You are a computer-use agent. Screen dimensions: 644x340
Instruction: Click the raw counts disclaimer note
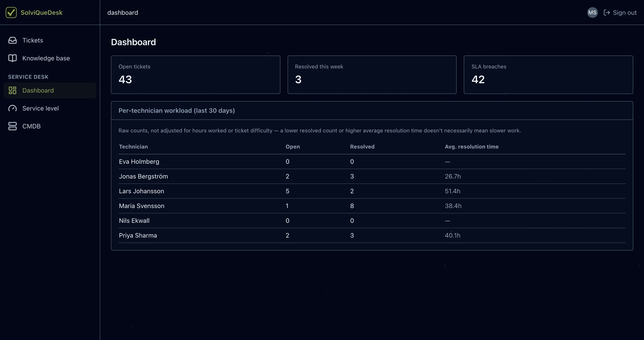coord(320,131)
